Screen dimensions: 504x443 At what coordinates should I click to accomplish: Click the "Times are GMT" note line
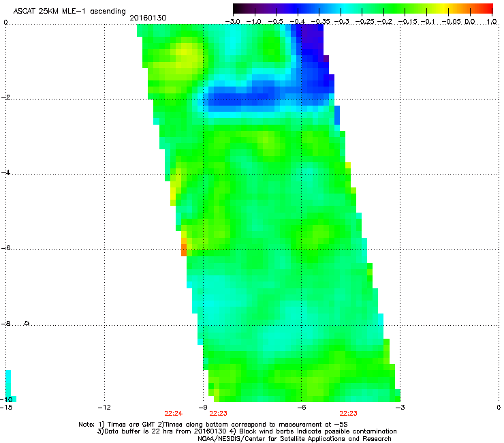(x=213, y=425)
